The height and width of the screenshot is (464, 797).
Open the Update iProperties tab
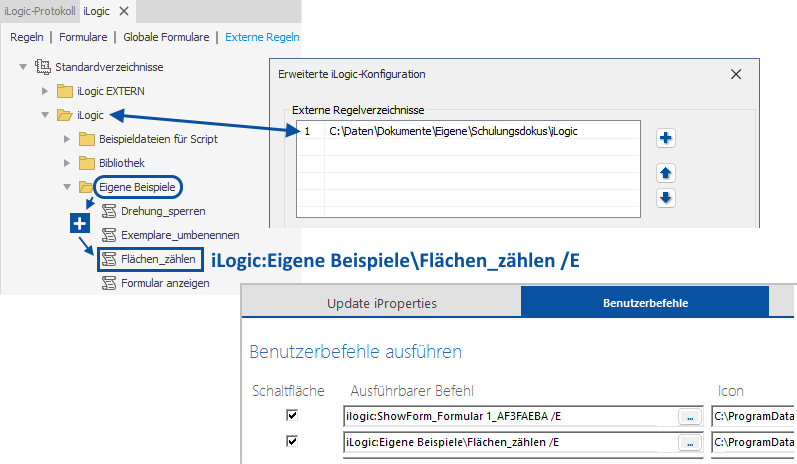(381, 302)
